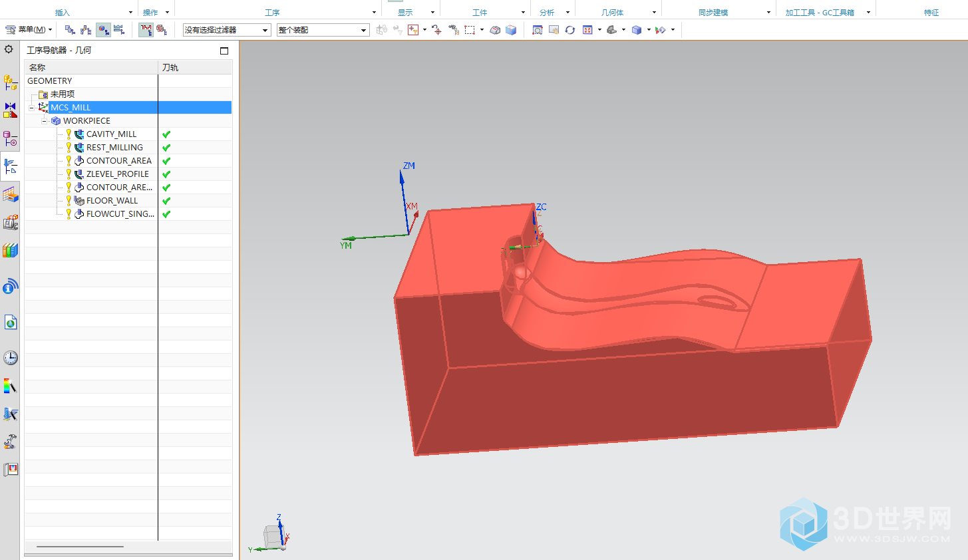Click the 同步建模 ribbon group label
The height and width of the screenshot is (560, 968).
click(713, 13)
